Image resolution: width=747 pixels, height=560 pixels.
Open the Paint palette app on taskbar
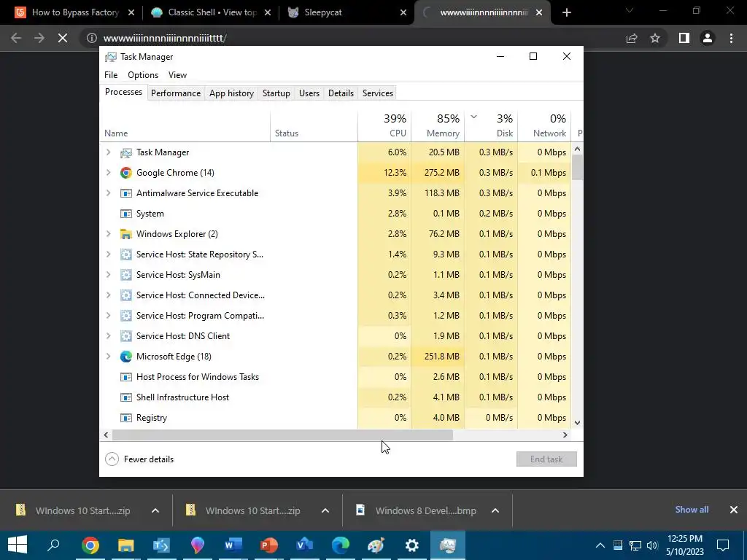[x=376, y=545]
